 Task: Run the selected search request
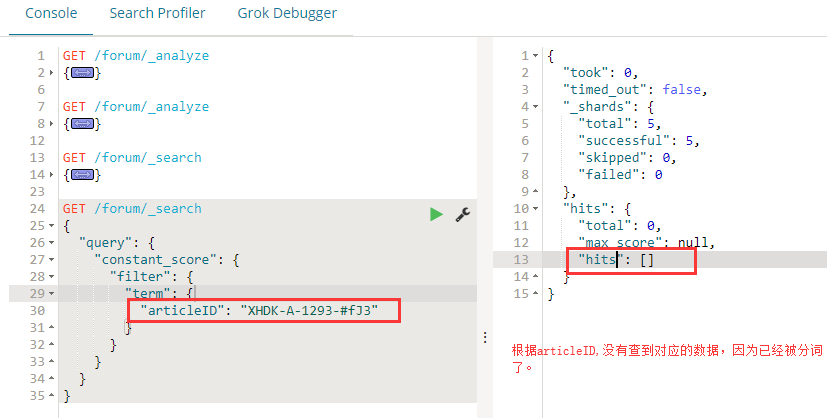(x=436, y=214)
